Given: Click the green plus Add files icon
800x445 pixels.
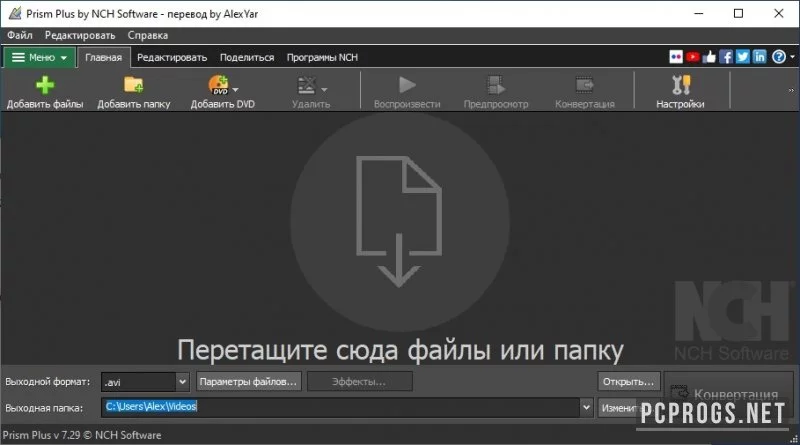Looking at the screenshot, I should pos(45,85).
